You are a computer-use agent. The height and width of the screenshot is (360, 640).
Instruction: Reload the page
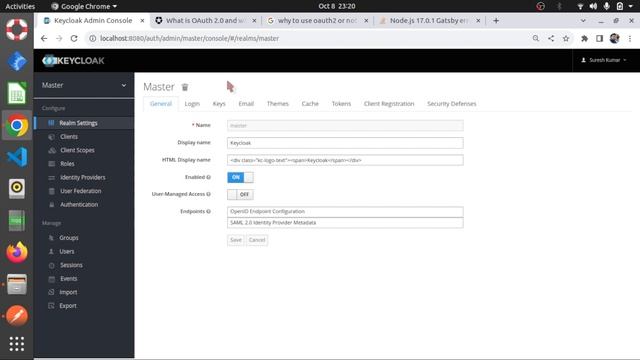[74, 38]
